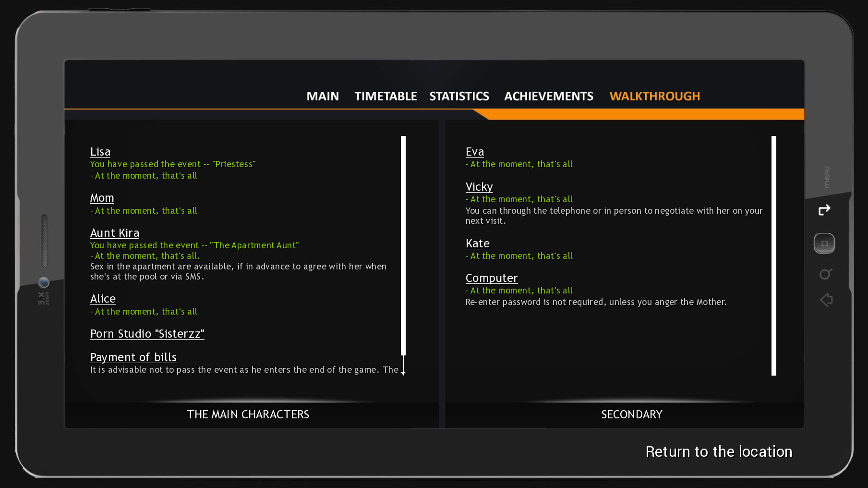Click the tablet search magnifier icon
Image resolution: width=868 pixels, height=488 pixels.
[825, 274]
